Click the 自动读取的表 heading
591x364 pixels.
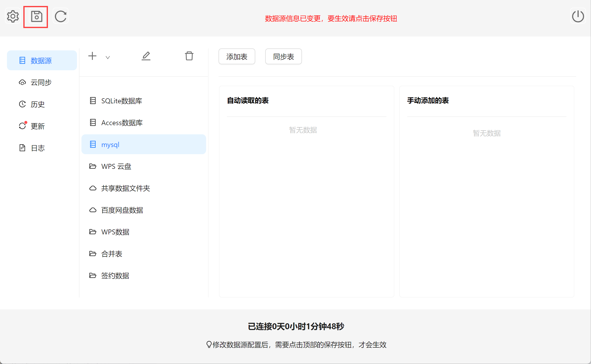(248, 101)
